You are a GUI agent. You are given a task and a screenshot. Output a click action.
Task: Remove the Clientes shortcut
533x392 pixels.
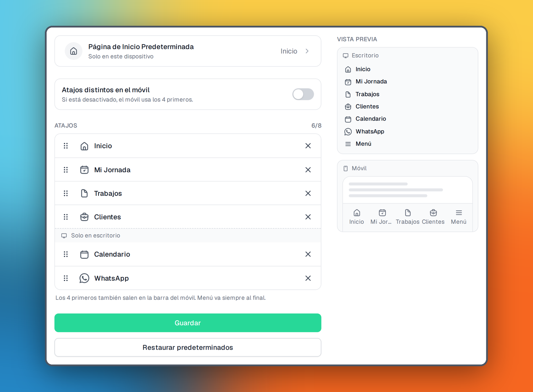pyautogui.click(x=308, y=217)
